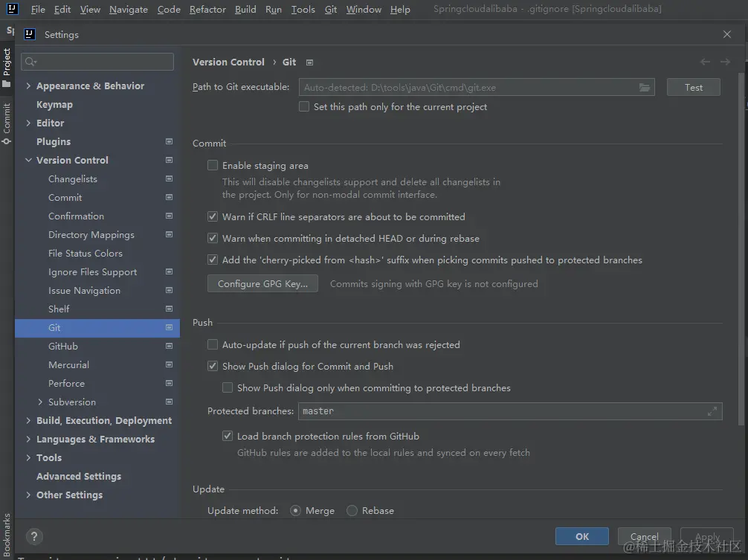Viewport: 748px width, 560px height.
Task: Click the project-level icon beside Plugins
Action: click(x=169, y=141)
